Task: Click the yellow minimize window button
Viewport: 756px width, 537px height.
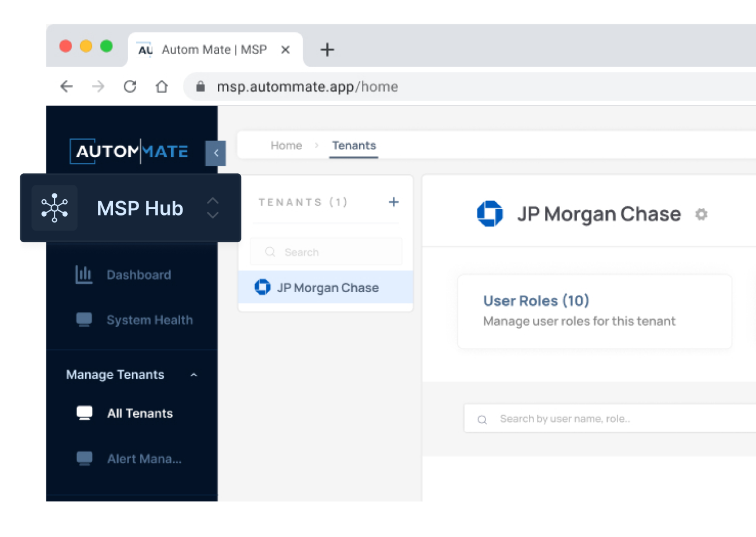Action: pos(86,46)
